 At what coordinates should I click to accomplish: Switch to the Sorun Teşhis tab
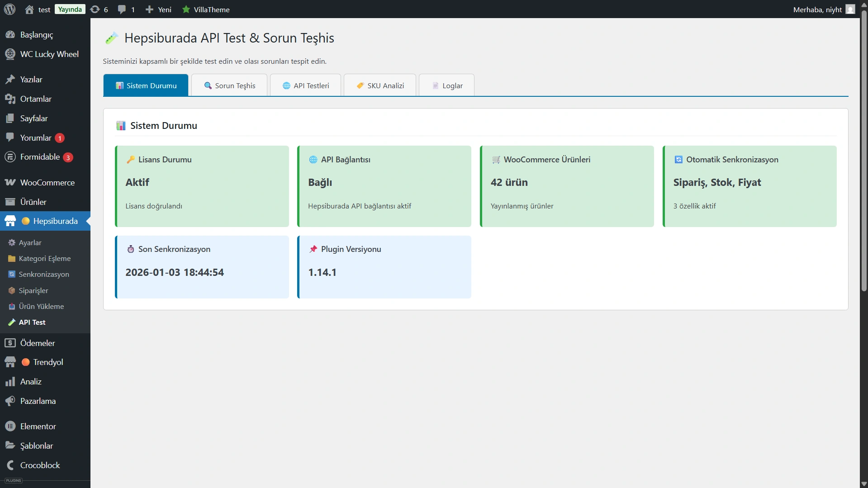click(229, 85)
